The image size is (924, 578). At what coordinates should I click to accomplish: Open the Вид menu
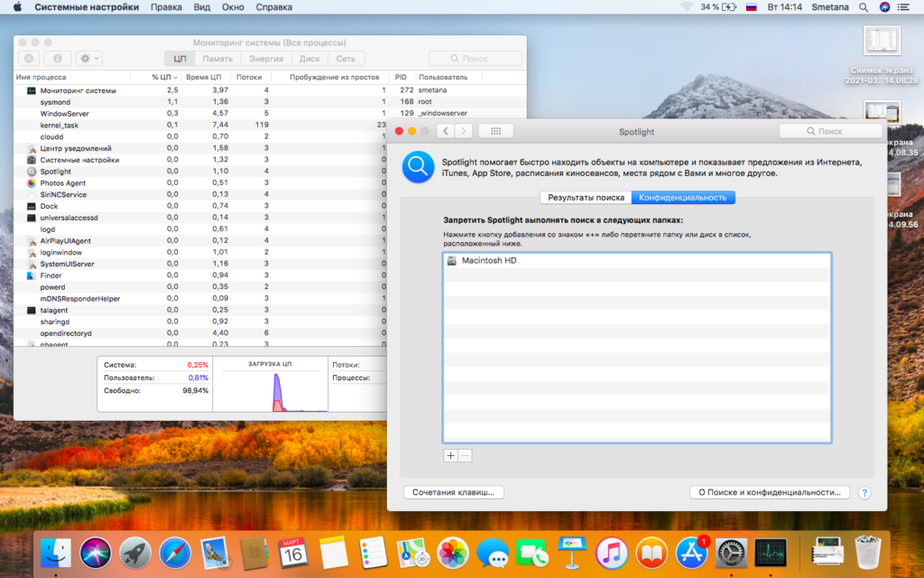tap(201, 7)
